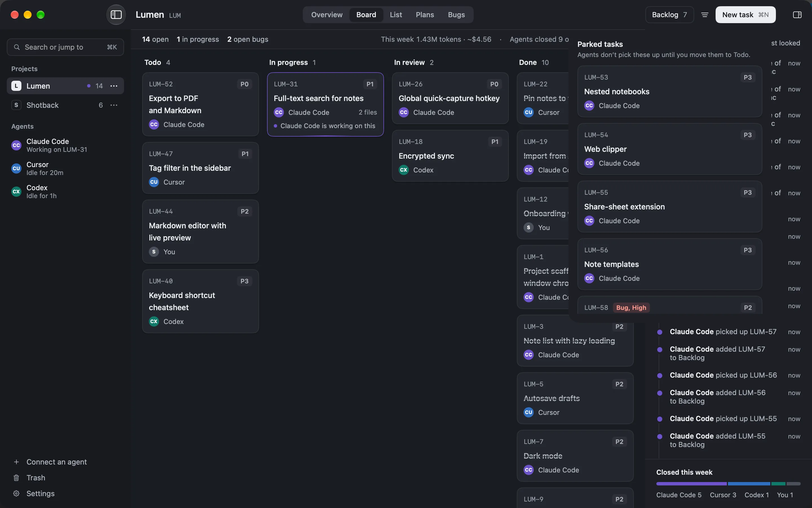Click the '2 files' text on LUM-31
The width and height of the screenshot is (812, 508).
click(x=367, y=112)
